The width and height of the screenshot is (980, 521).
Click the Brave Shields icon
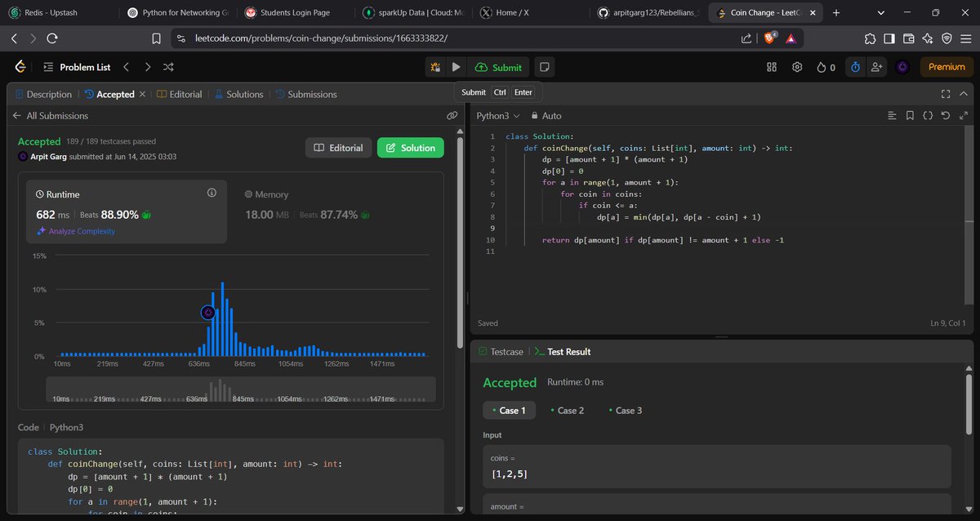point(768,38)
